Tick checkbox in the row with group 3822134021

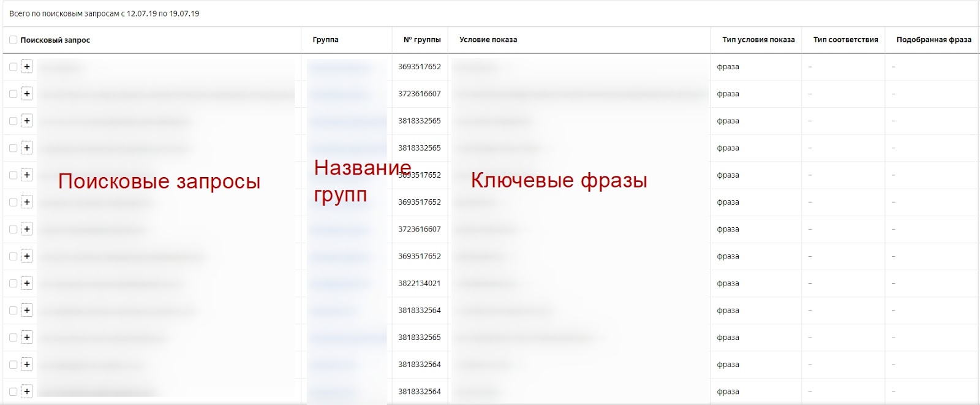(13, 283)
